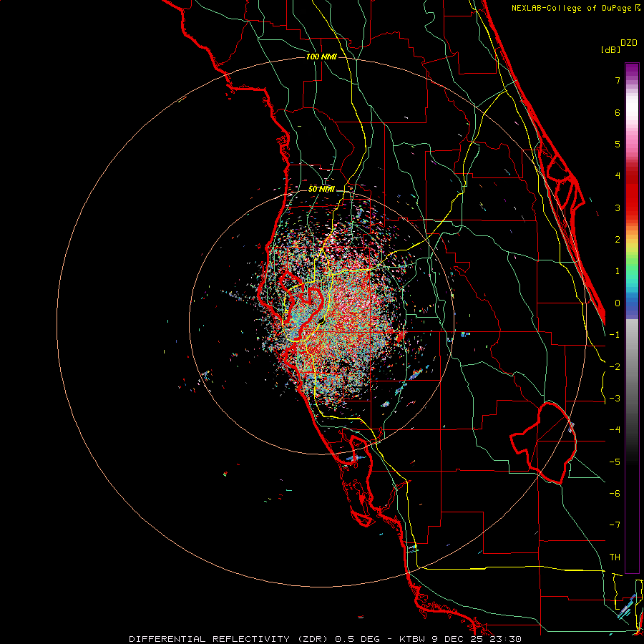644x644 pixels.
Task: Click the TH threshold label on the scale
Action: point(615,557)
